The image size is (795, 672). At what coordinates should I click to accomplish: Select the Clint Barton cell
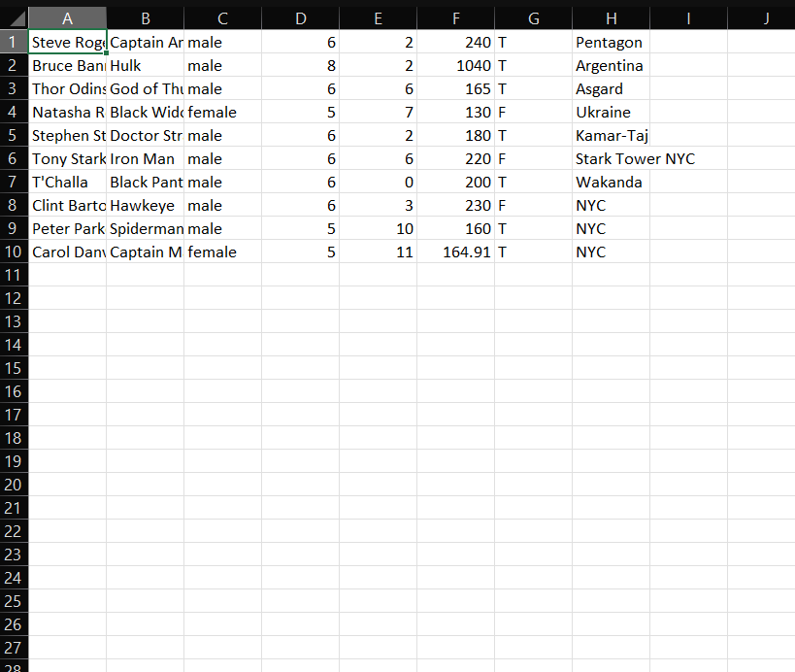pyautogui.click(x=67, y=205)
